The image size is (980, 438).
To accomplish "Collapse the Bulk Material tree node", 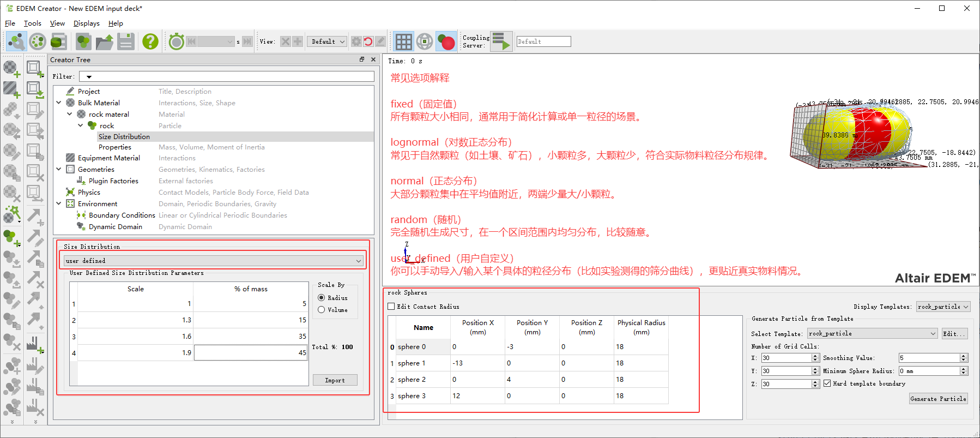I will [x=59, y=103].
